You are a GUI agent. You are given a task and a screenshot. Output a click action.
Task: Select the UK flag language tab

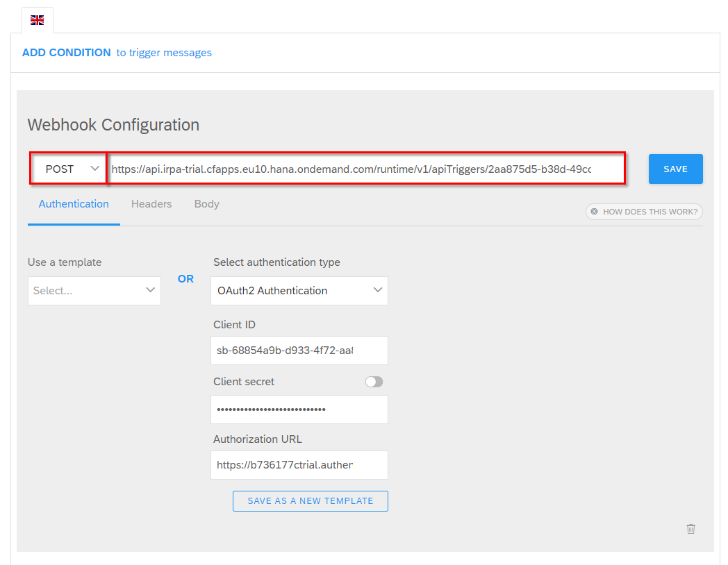[37, 20]
